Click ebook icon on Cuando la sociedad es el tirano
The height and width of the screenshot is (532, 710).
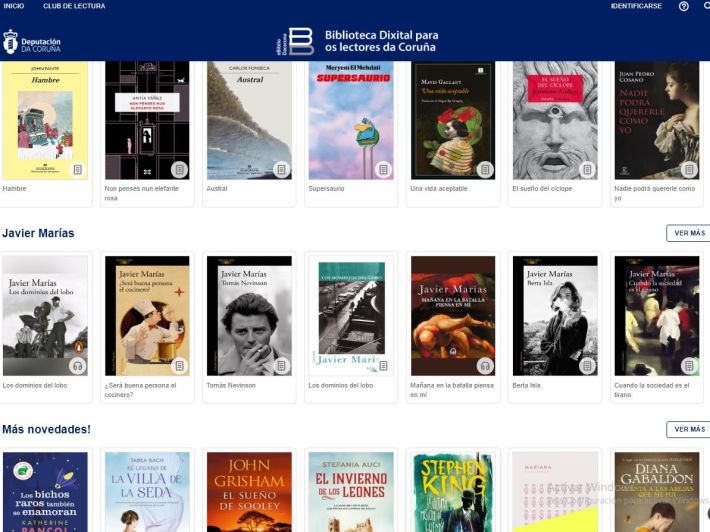[689, 366]
